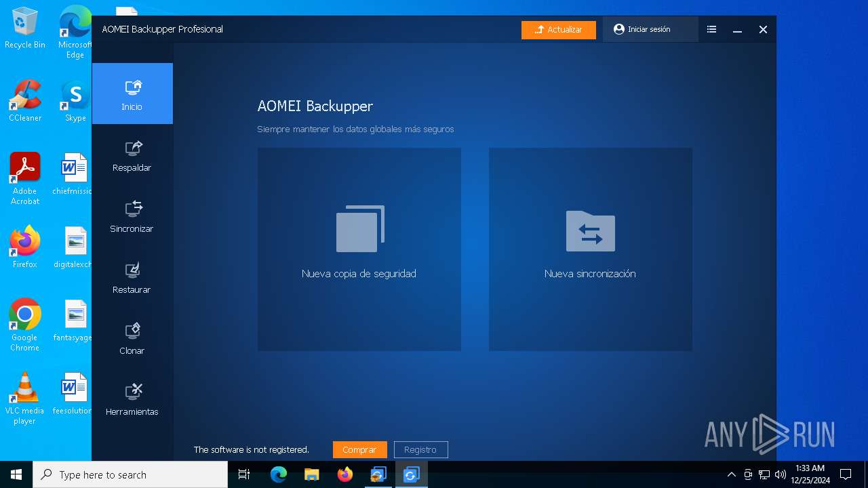Click the Registro button
The image size is (868, 488).
coord(420,449)
